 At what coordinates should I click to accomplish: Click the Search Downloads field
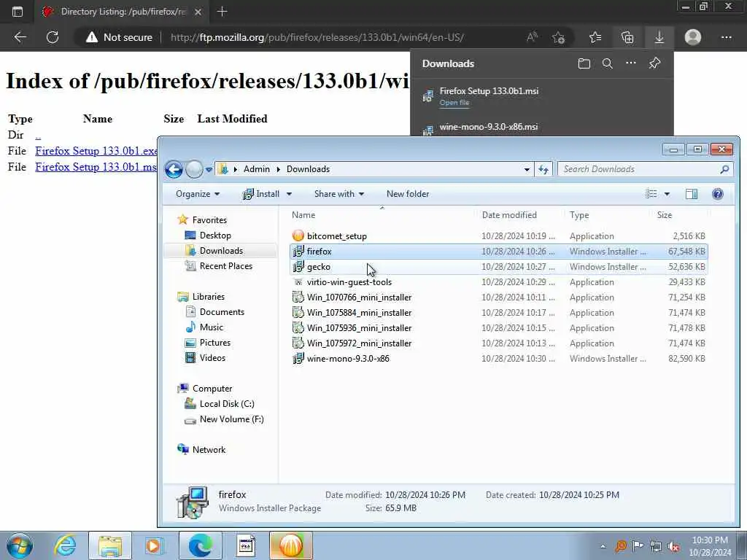(x=646, y=169)
